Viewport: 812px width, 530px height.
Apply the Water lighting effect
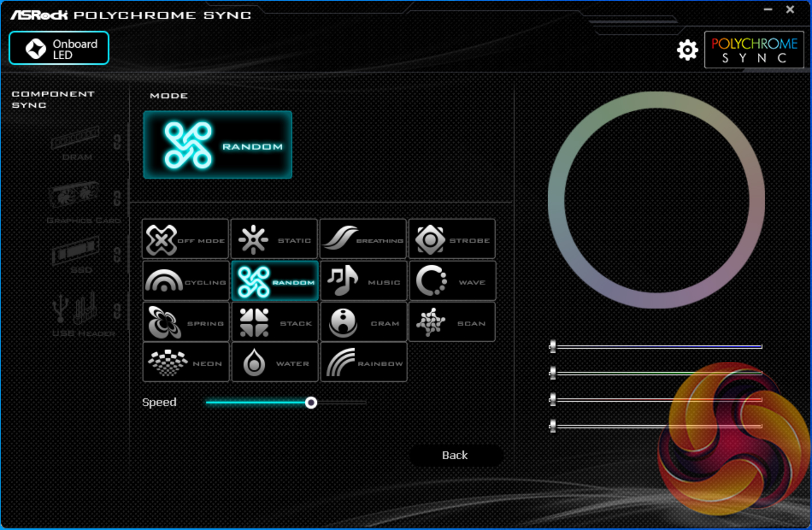click(275, 362)
